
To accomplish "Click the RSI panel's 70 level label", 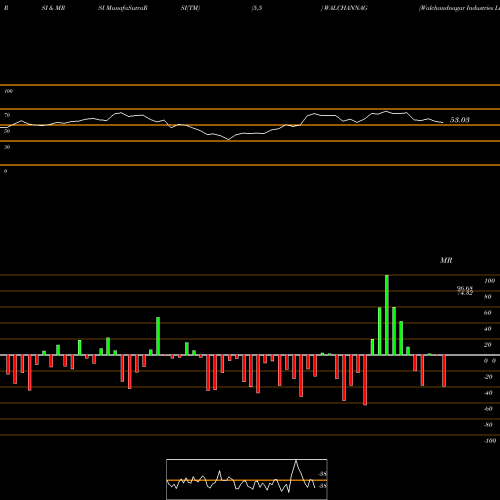I will tap(7, 115).
